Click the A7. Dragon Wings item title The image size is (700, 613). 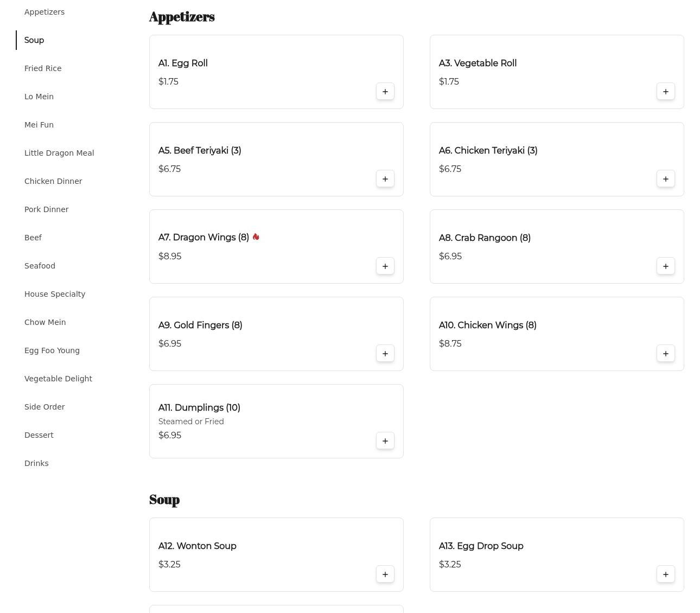pyautogui.click(x=203, y=238)
